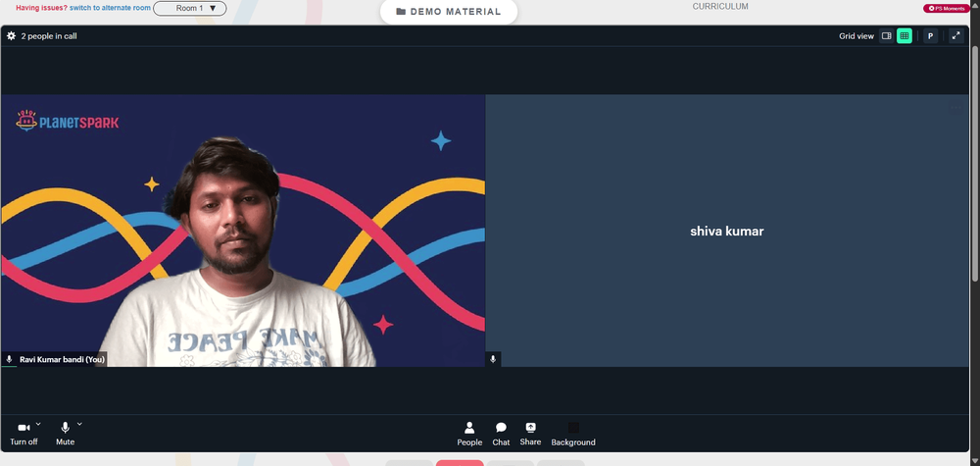Start screen Share
The width and height of the screenshot is (980, 466).
tap(530, 434)
